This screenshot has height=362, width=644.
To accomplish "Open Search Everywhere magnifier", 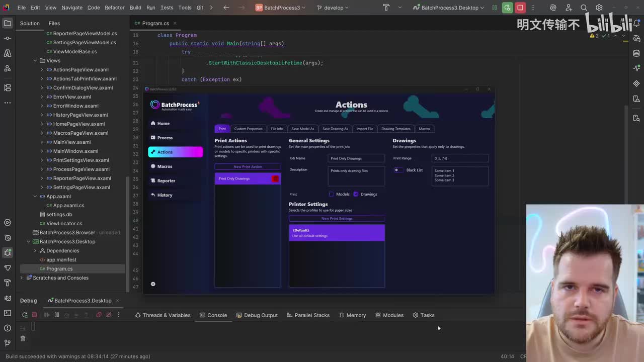I will [584, 8].
